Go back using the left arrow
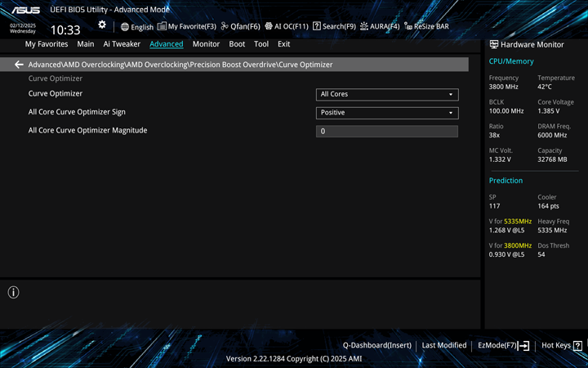 pyautogui.click(x=19, y=65)
